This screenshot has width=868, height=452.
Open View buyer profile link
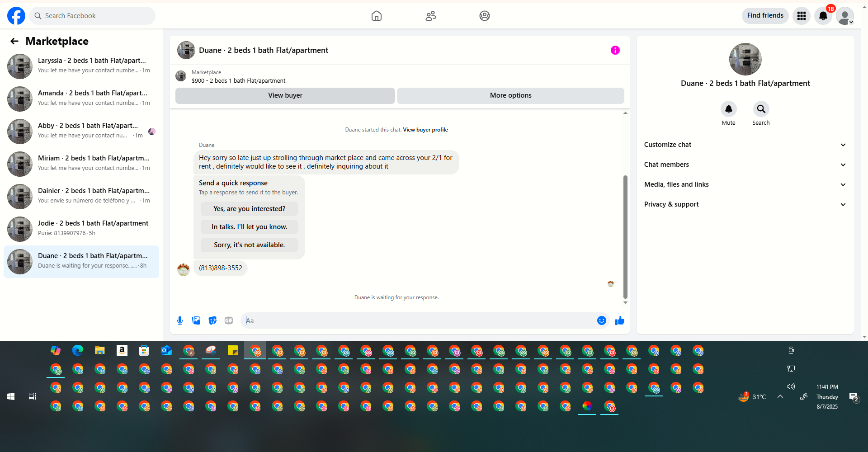point(425,130)
